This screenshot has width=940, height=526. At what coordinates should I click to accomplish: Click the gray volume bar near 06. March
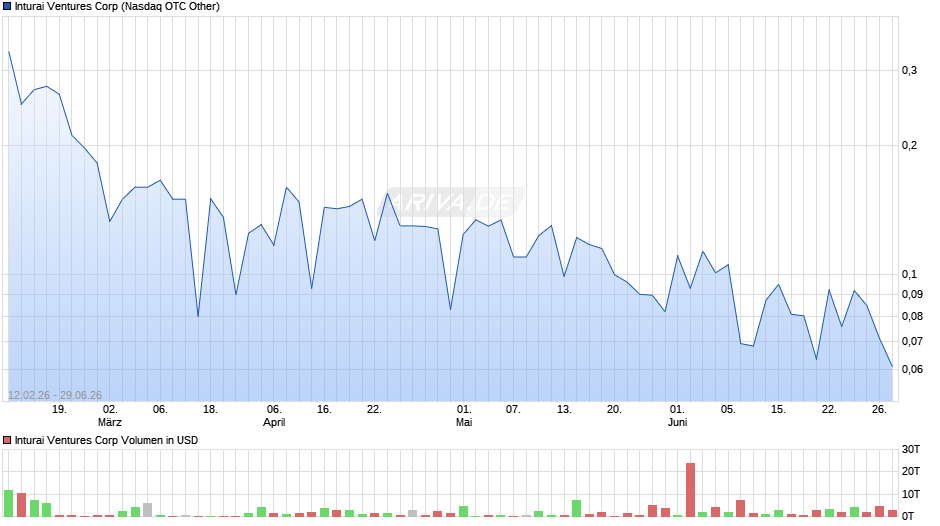coord(147,510)
